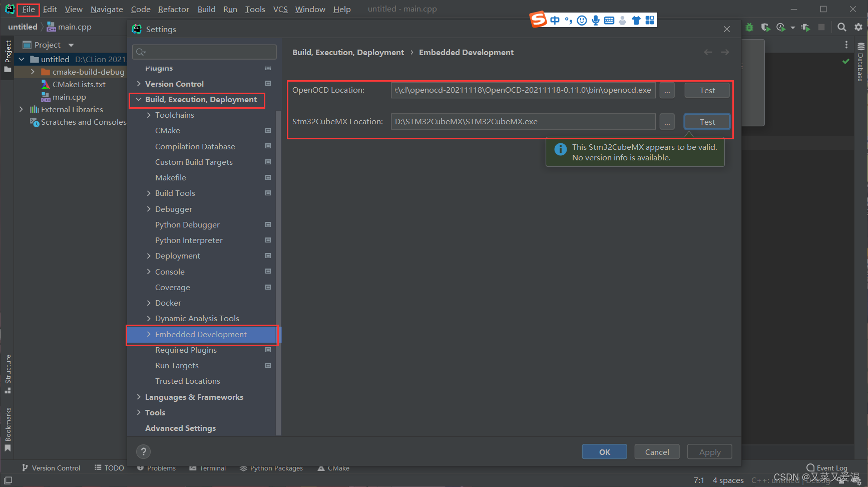Expand the Deployment settings node

point(149,256)
